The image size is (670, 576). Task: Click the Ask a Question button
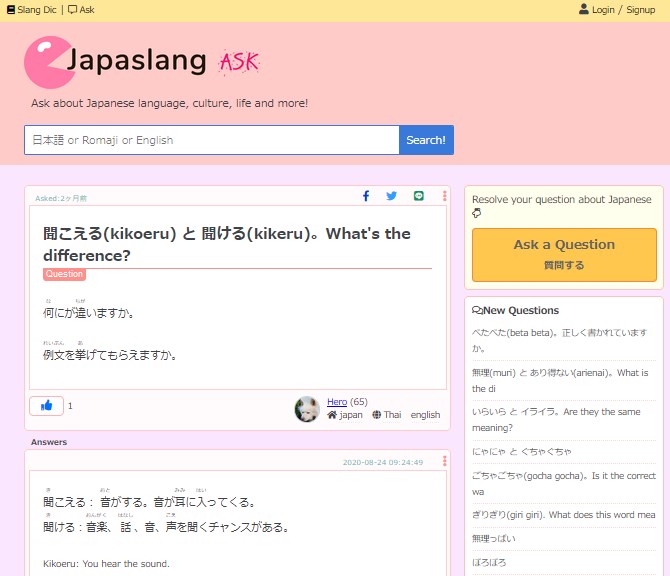pos(564,254)
